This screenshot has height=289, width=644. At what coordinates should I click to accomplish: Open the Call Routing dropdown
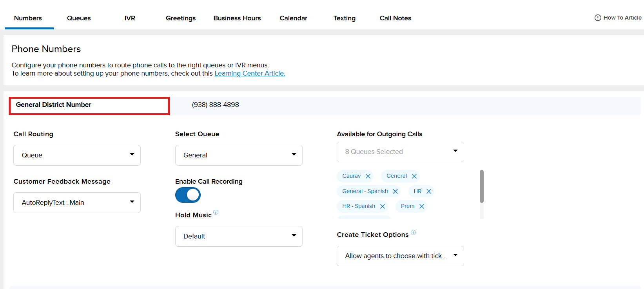[x=77, y=155]
